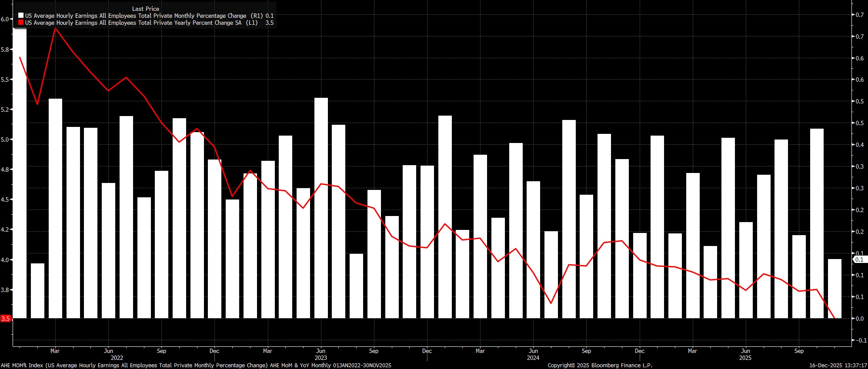
Task: Click the first, leftmost white bar in the chart
Action: (x=20, y=174)
